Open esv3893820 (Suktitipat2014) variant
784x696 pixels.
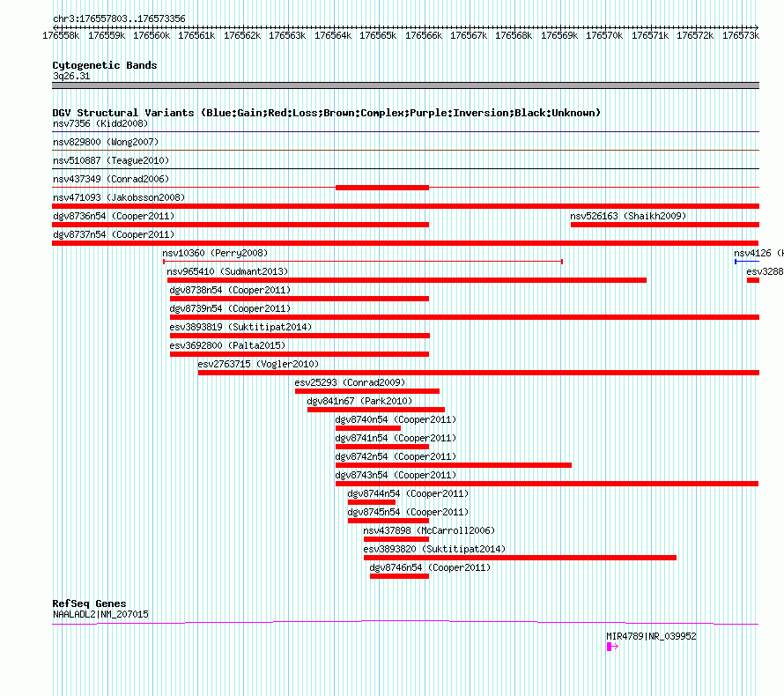coord(434,549)
